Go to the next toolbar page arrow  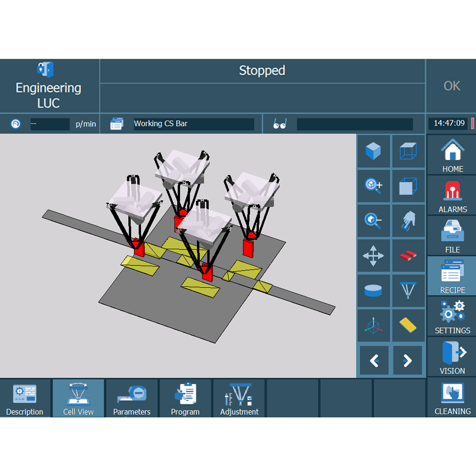[x=408, y=361]
